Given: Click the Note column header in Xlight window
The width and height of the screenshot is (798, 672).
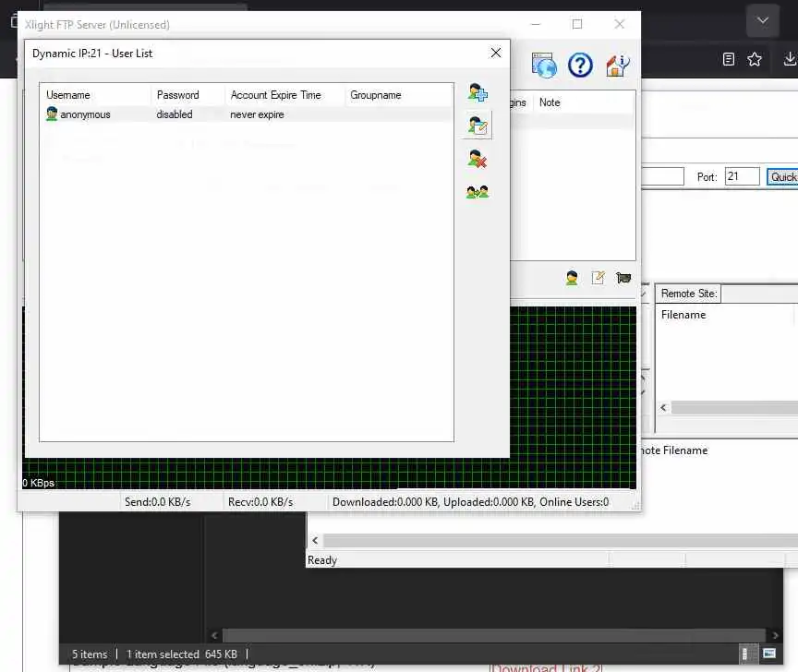Looking at the screenshot, I should tap(583, 102).
